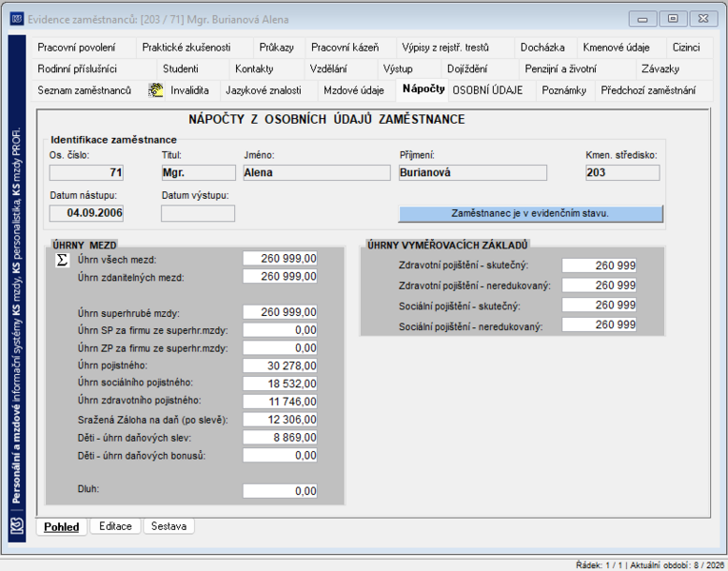Click the Úhrn SP za firmu value field
The width and height of the screenshot is (728, 571).
(x=280, y=330)
